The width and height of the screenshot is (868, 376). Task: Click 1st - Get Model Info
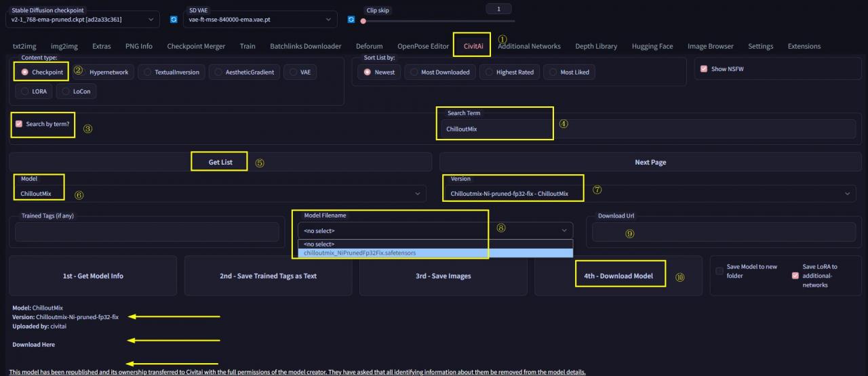(x=93, y=276)
